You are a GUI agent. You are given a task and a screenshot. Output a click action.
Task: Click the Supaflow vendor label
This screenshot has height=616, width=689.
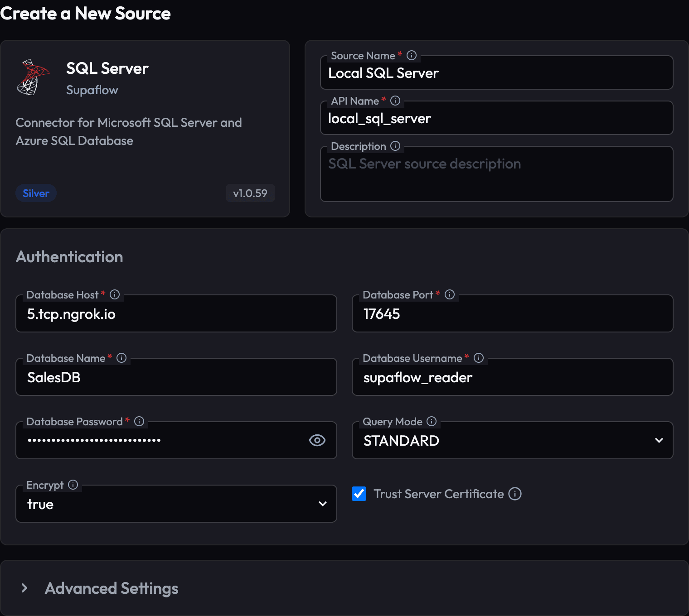click(x=92, y=90)
